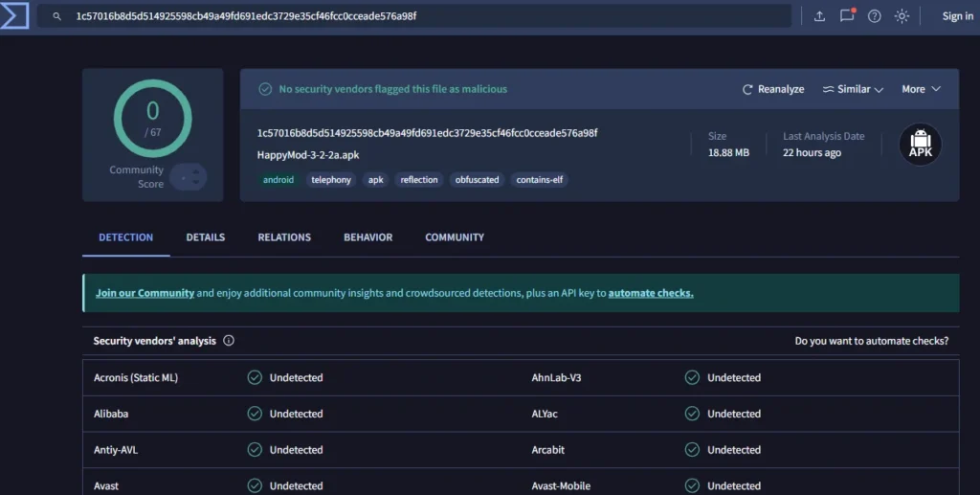980x495 pixels.
Task: Click 'Do you want to automate checks?'
Action: tap(871, 341)
